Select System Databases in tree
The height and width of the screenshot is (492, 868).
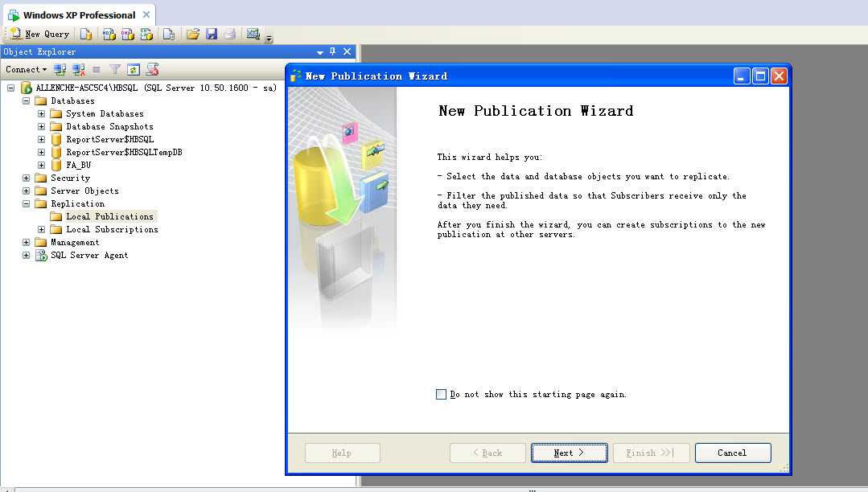(x=105, y=113)
